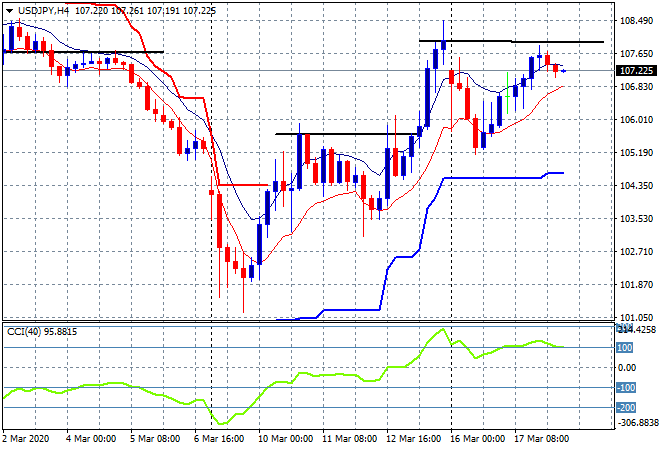
Task: Click the current price label 107.225
Action: [637, 71]
